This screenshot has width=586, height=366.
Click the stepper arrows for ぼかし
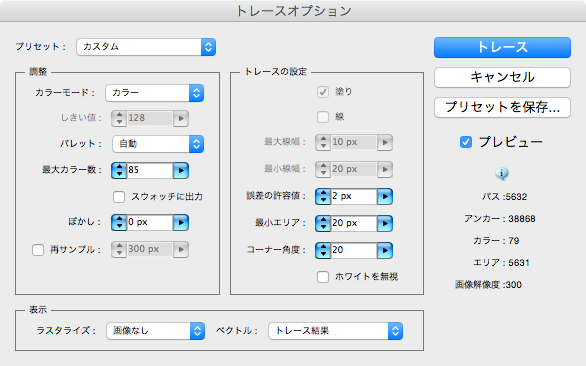[x=119, y=222]
